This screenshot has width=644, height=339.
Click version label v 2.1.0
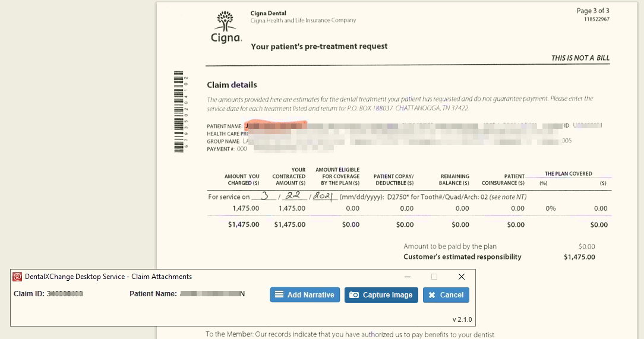[x=462, y=320]
